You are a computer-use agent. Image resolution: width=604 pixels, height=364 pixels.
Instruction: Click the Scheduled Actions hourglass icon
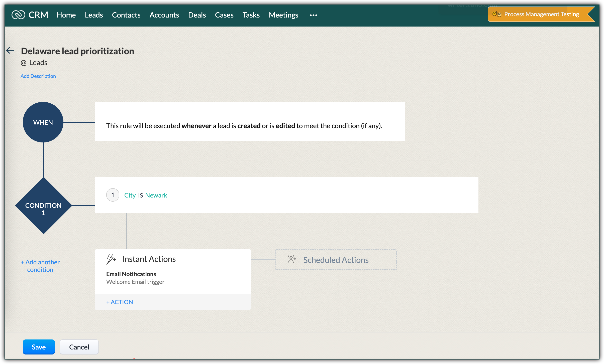(292, 259)
